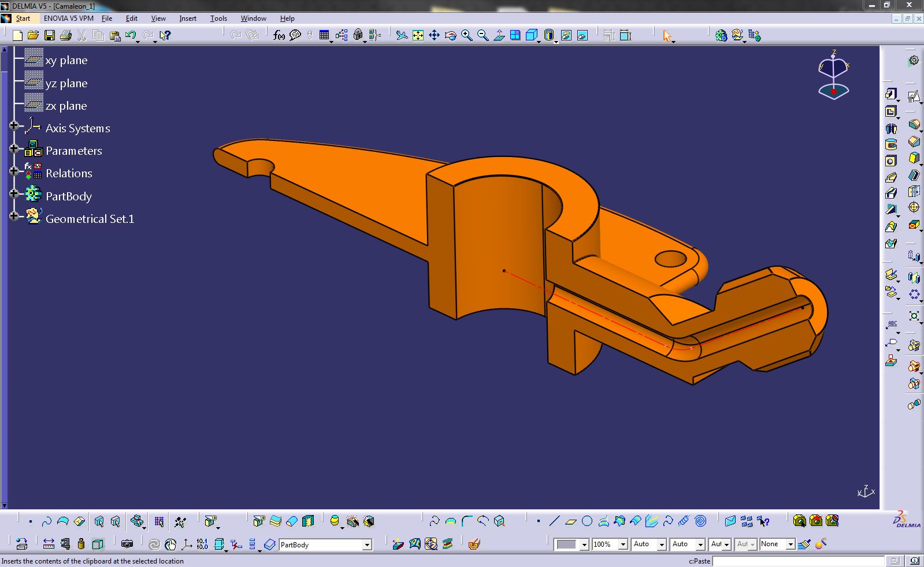Expand the Relations tree node
This screenshot has height=567, width=924.
click(14, 170)
